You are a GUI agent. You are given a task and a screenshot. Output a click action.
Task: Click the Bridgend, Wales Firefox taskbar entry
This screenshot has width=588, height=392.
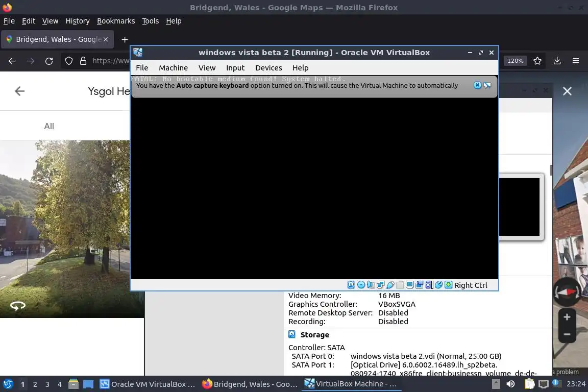(x=250, y=384)
